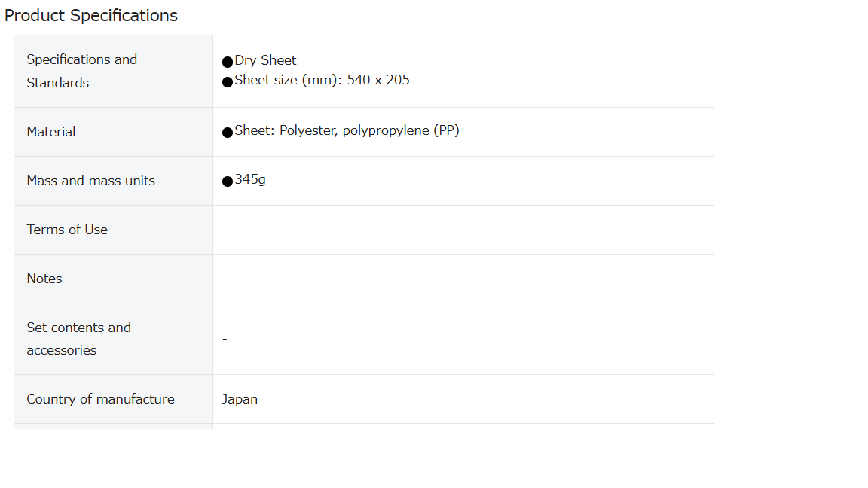868x488 pixels.
Task: Click the Dry Sheet bullet text
Action: pos(265,60)
